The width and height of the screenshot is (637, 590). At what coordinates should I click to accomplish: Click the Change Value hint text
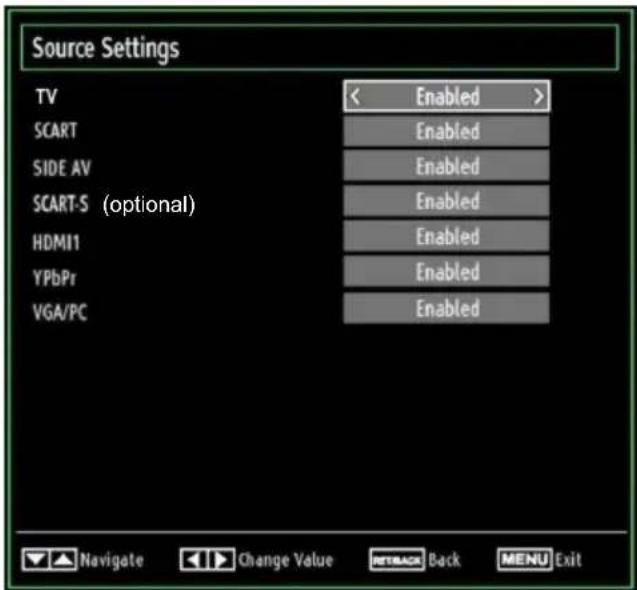click(x=286, y=561)
